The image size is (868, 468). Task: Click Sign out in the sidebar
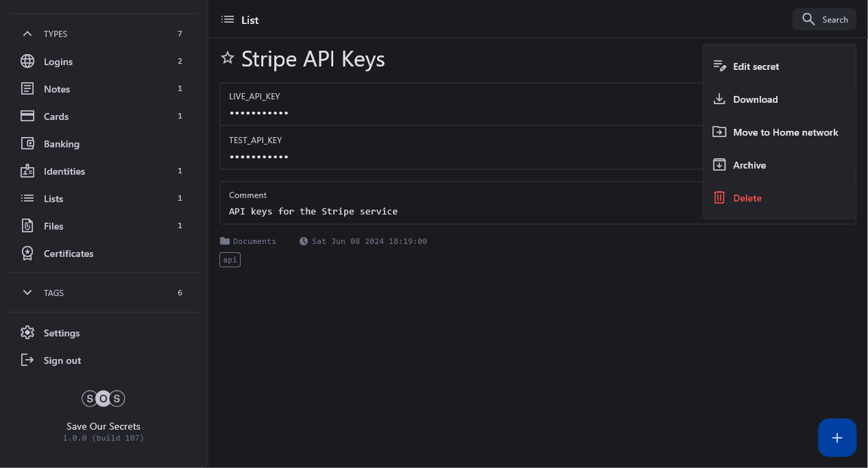[62, 360]
